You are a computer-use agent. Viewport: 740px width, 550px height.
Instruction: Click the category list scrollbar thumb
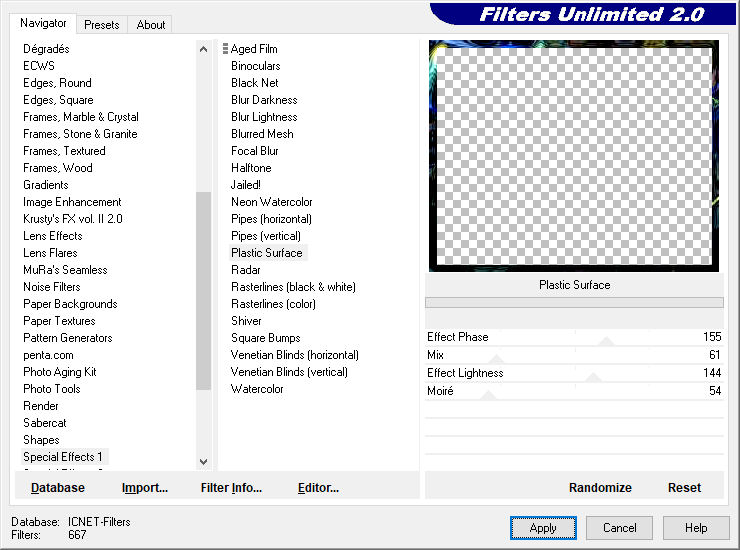[x=203, y=291]
